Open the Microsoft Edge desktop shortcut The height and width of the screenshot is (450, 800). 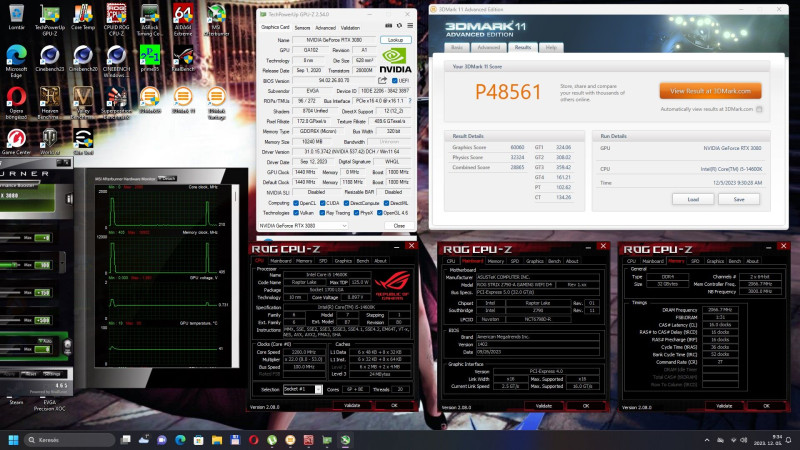coord(16,61)
